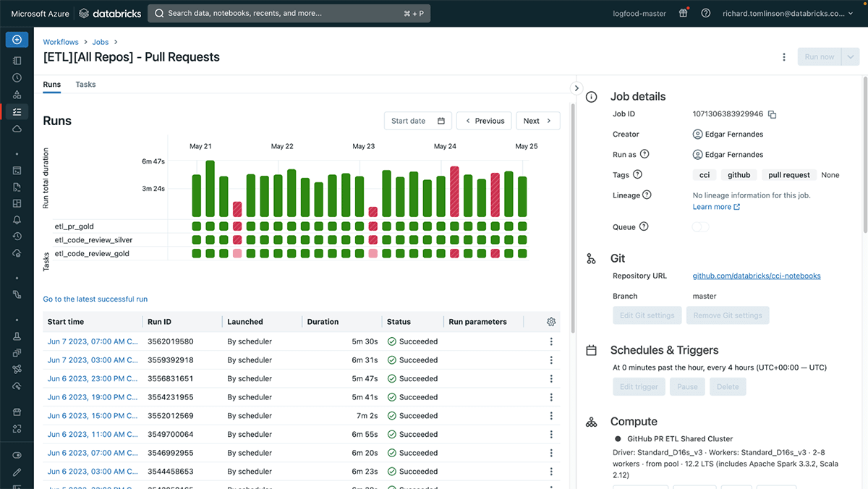
Task: Open the kebab menu for the Jun 7 run
Action: pos(550,341)
